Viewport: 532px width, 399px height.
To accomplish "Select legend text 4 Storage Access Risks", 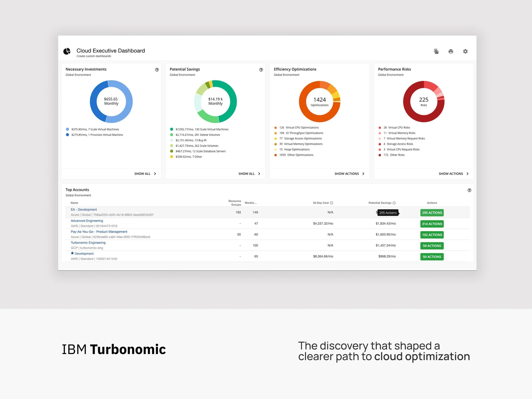I will pos(398,144).
